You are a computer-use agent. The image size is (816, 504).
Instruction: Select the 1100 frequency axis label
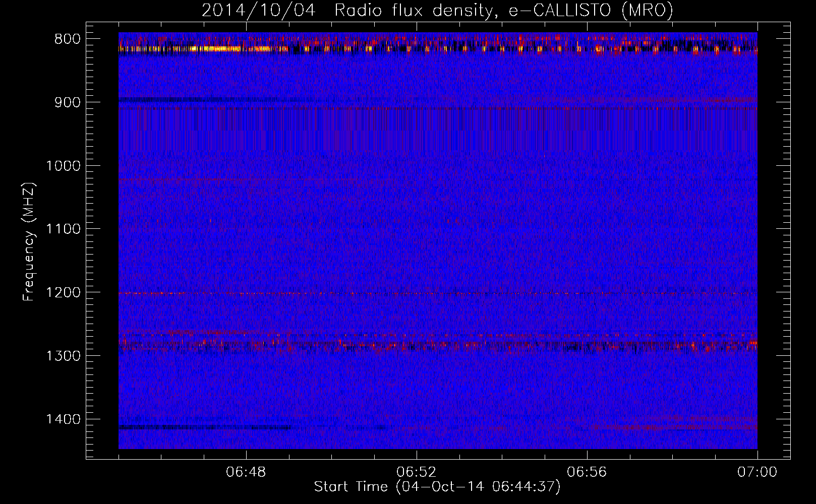63,229
